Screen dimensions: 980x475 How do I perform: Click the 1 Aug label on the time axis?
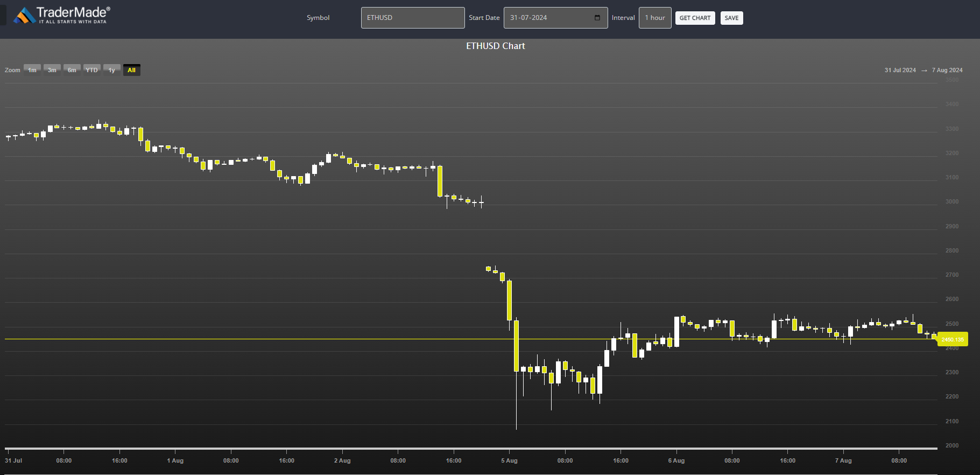(x=175, y=460)
